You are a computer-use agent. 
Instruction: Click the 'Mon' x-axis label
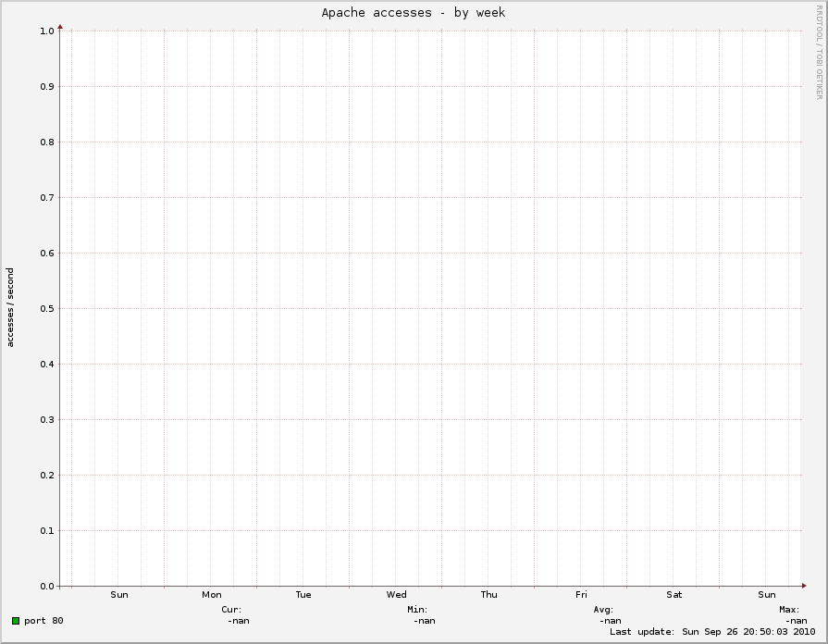pos(212,595)
